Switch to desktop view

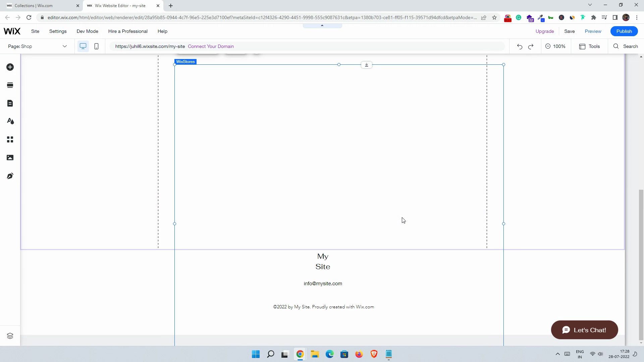[x=83, y=46]
